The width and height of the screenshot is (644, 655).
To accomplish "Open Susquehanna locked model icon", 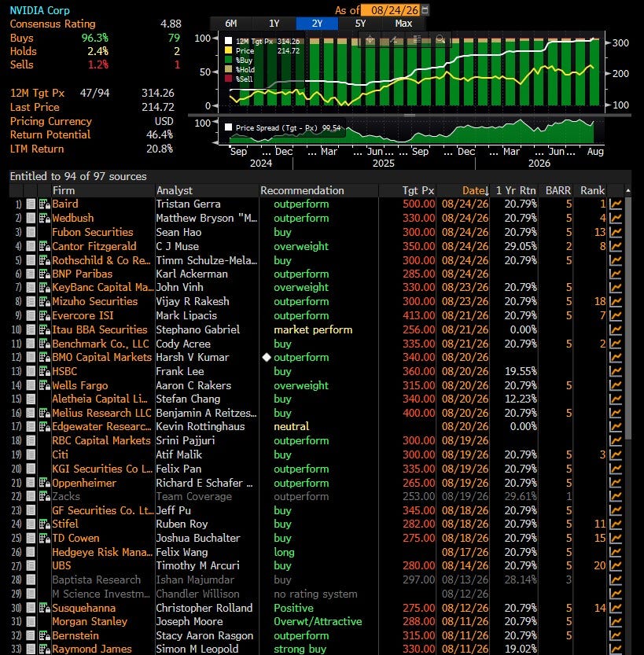I will click(44, 608).
